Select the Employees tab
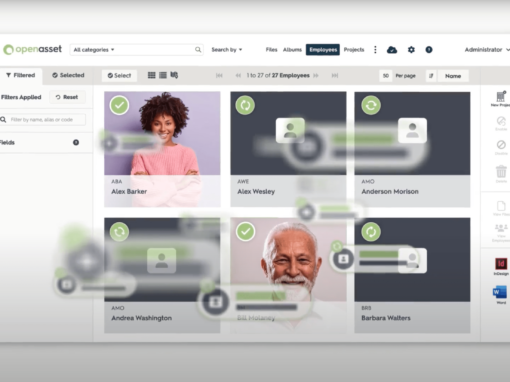 pos(323,50)
